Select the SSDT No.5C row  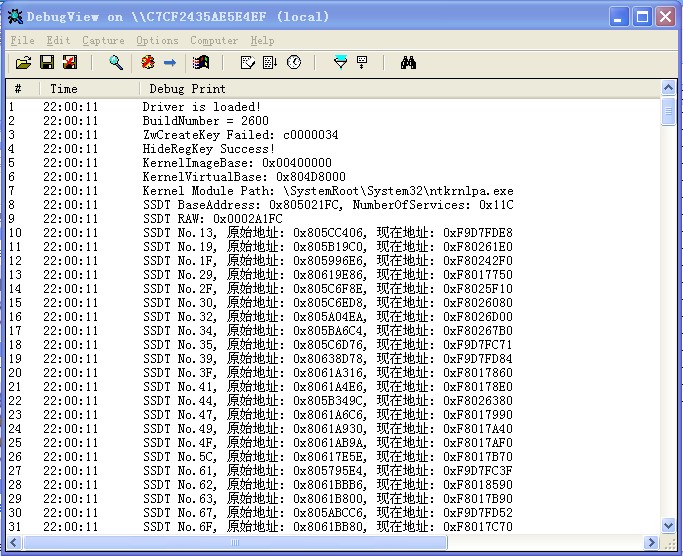pos(333,456)
